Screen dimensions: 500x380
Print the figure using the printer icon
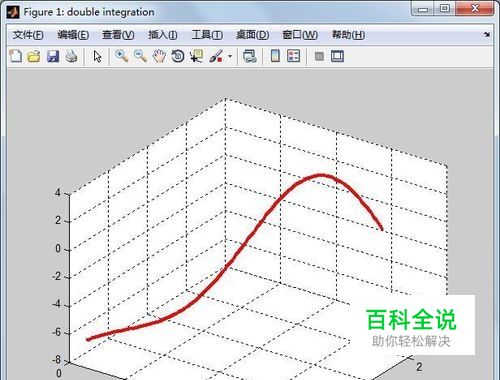pos(71,56)
